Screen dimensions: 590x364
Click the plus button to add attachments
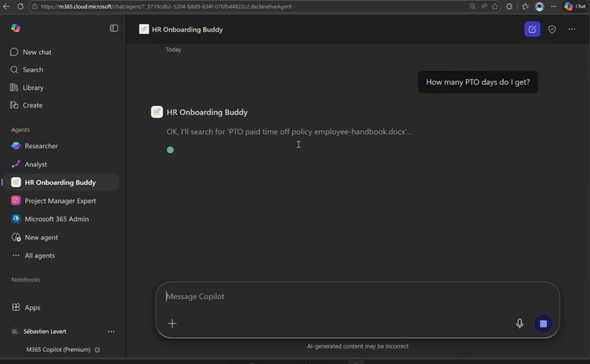(x=172, y=323)
